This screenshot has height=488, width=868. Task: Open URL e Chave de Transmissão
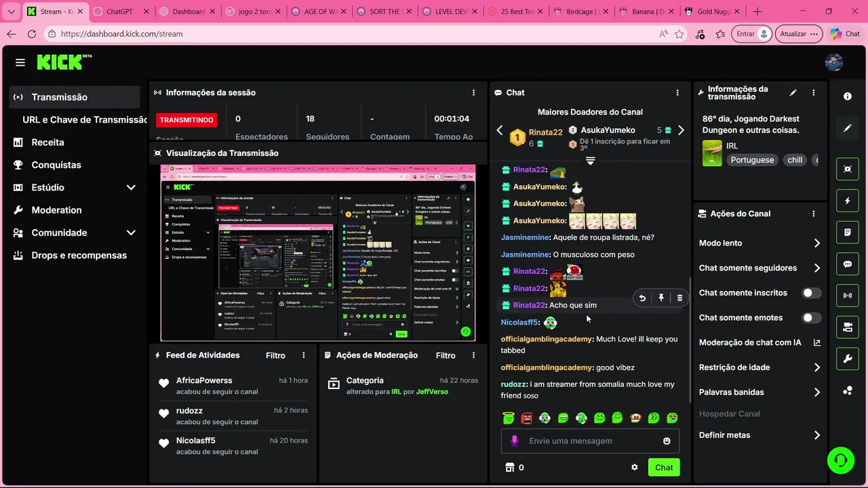pyautogui.click(x=85, y=119)
